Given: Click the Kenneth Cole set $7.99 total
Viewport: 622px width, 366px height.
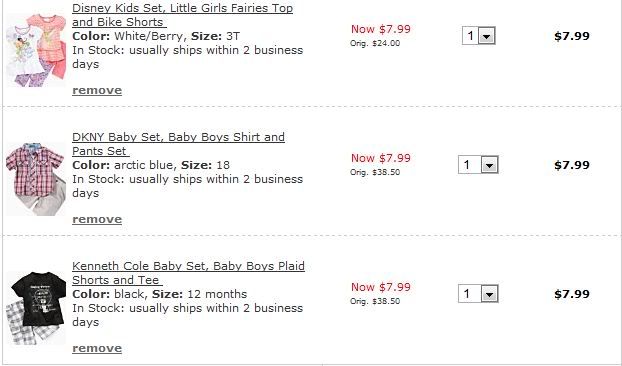Looking at the screenshot, I should tap(572, 294).
